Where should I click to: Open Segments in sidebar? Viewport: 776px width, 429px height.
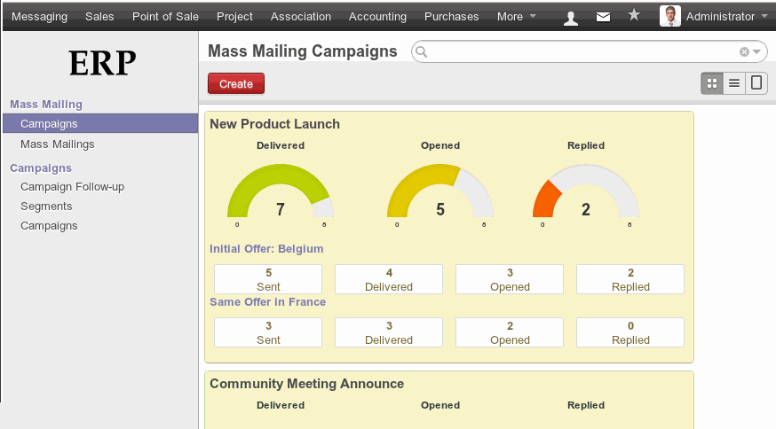point(46,206)
